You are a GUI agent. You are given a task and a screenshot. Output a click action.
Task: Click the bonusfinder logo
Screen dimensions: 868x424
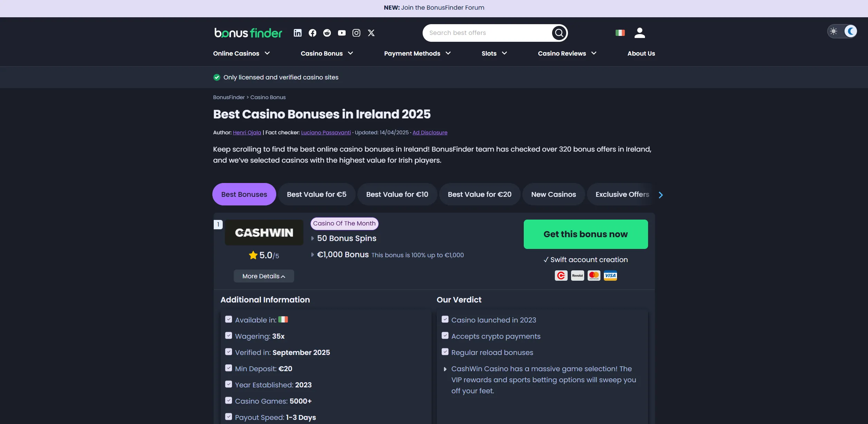tap(248, 33)
